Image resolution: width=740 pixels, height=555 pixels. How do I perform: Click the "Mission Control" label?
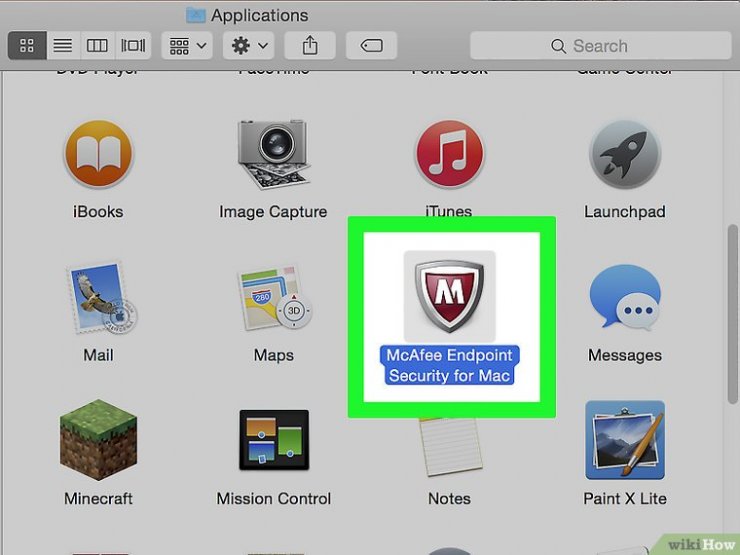(274, 498)
